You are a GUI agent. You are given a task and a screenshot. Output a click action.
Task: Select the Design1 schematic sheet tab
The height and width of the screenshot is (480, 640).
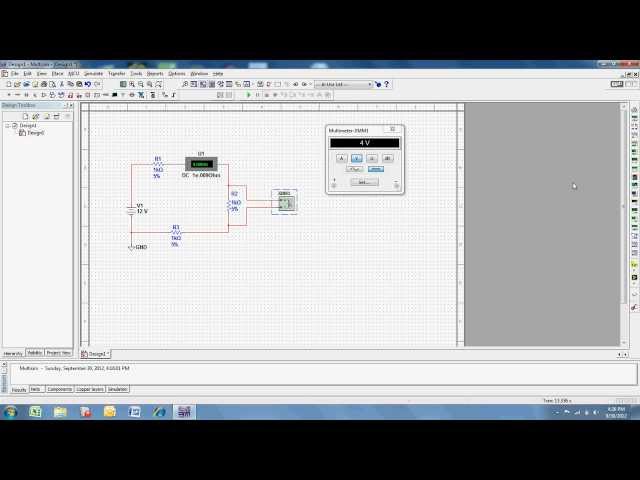pos(96,354)
